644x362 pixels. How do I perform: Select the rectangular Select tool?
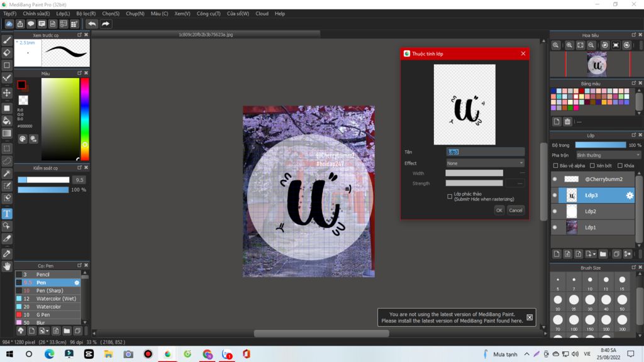click(7, 148)
